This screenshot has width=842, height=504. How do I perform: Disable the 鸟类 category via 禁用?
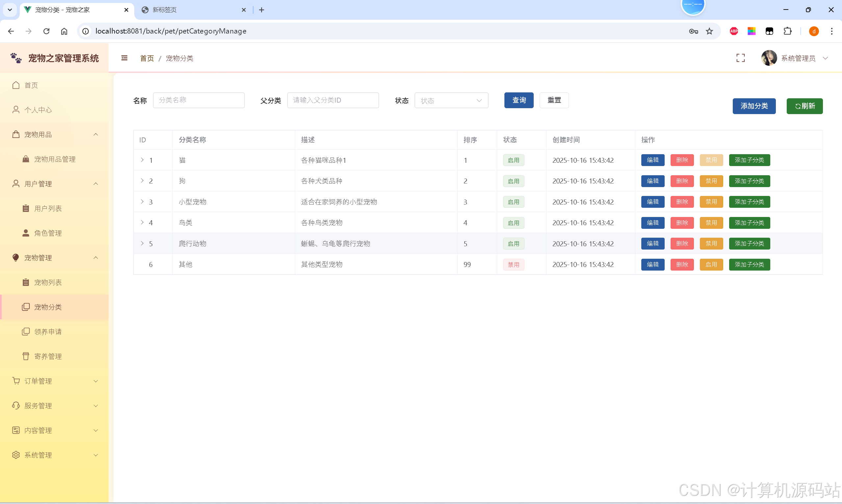tap(711, 223)
